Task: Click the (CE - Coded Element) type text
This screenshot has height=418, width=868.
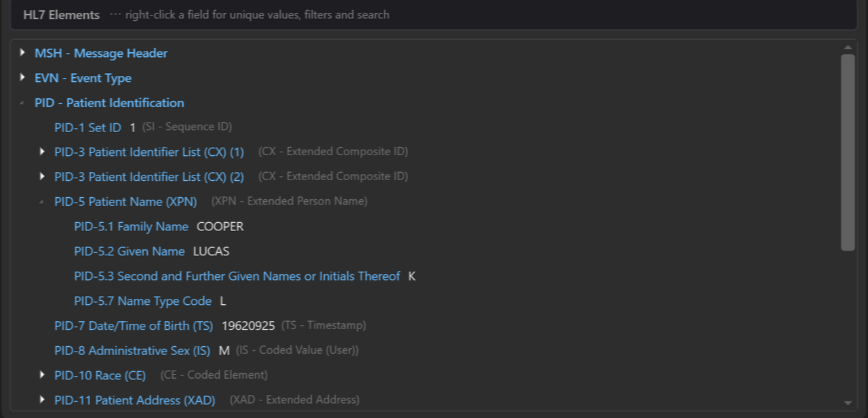Action: (x=214, y=375)
